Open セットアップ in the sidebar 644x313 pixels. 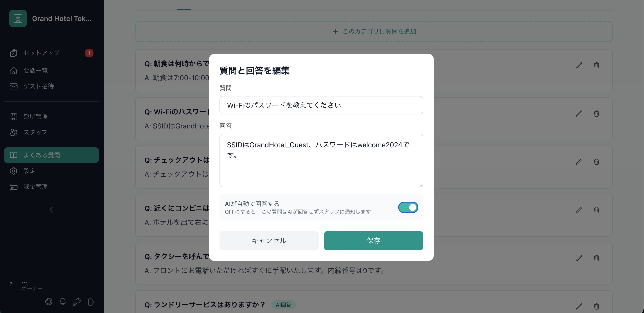coord(51,53)
